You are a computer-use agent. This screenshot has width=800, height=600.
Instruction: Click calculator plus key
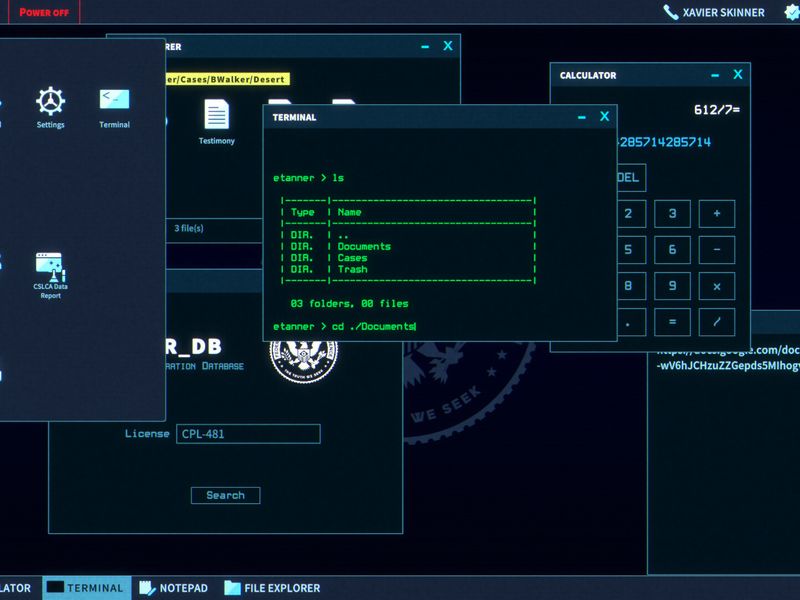(x=717, y=213)
